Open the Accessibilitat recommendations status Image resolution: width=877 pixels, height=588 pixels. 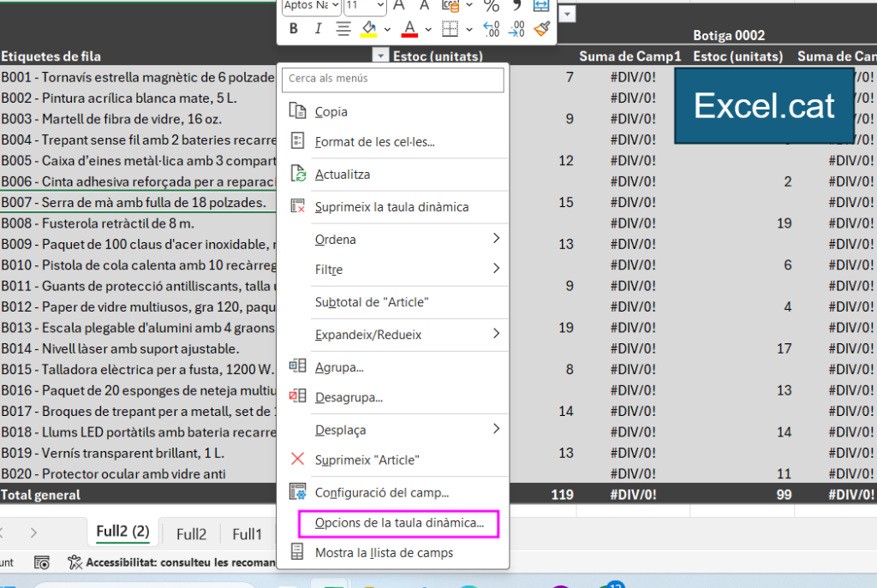tap(171, 562)
